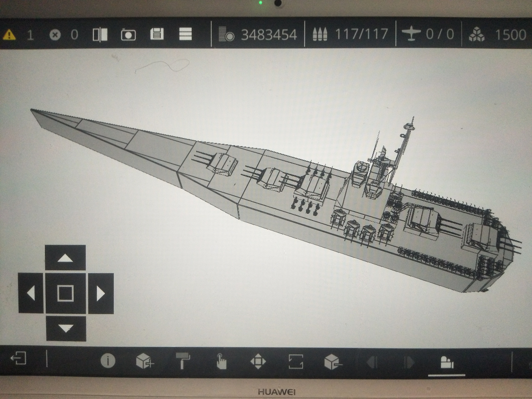Image resolution: width=532 pixels, height=399 pixels.
Task: Open the info panel
Action: 108,361
